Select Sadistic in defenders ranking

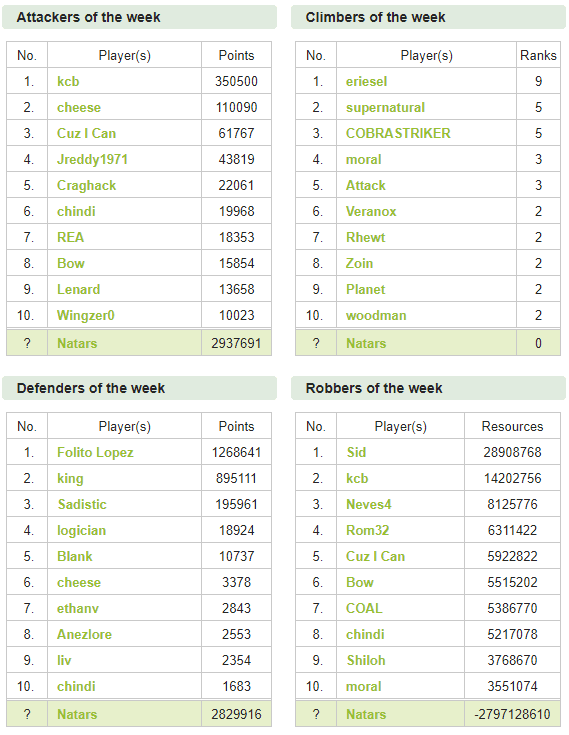click(x=82, y=504)
